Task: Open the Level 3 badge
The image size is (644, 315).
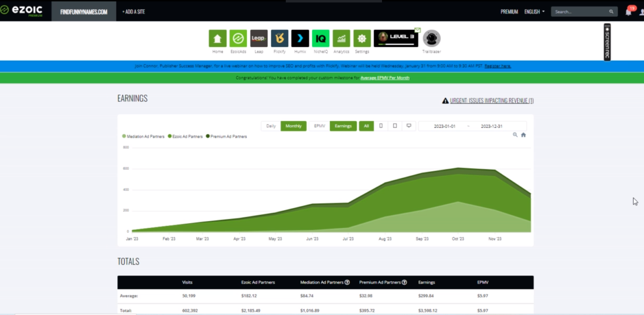Action: pyautogui.click(x=396, y=38)
